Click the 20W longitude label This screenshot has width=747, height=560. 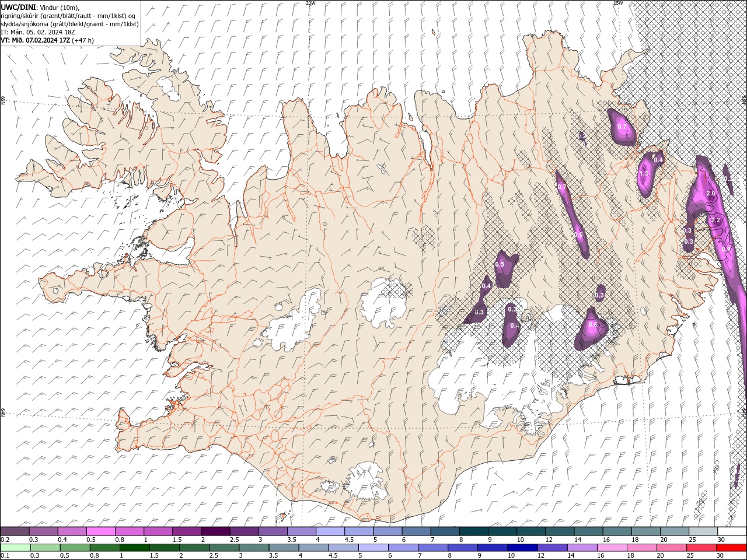click(x=310, y=3)
